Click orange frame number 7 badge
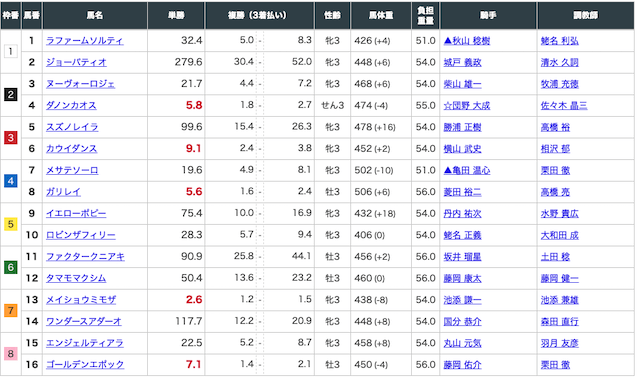 pyautogui.click(x=11, y=311)
